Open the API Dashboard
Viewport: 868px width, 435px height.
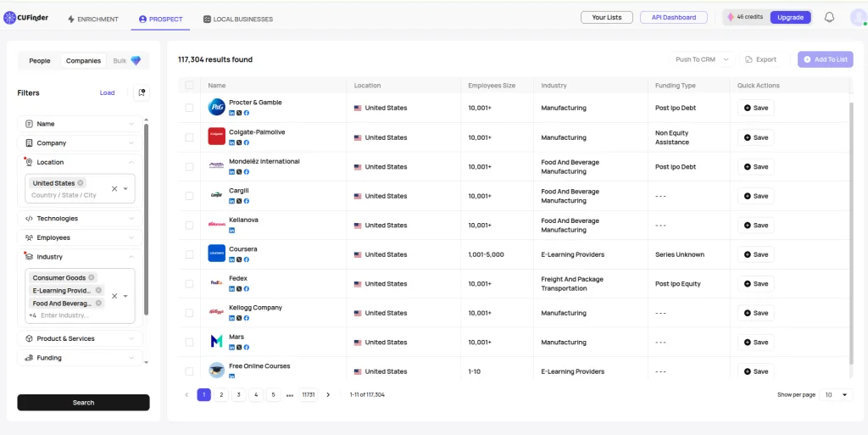coord(674,17)
